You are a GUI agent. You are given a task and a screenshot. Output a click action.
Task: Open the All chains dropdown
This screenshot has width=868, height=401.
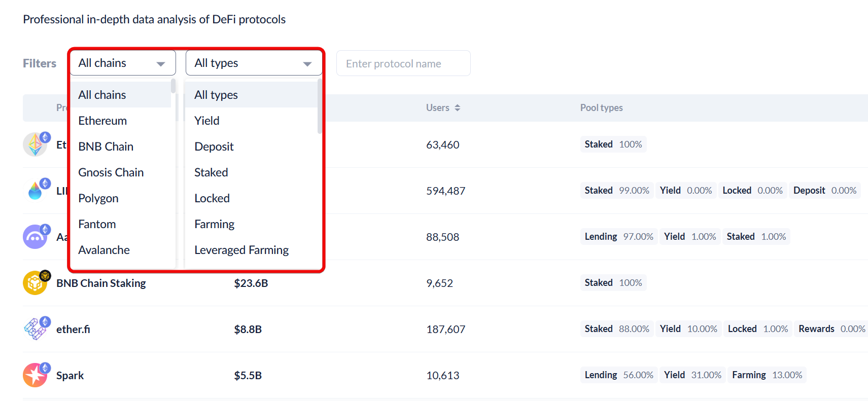point(122,63)
